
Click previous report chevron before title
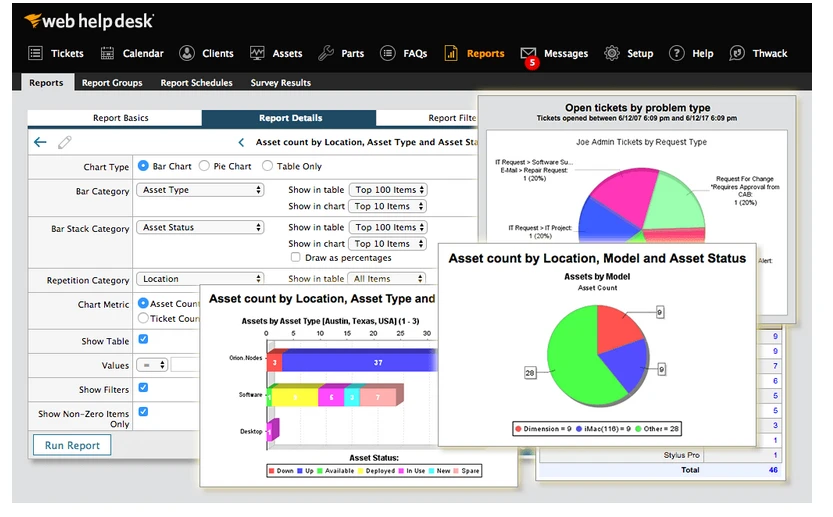click(x=241, y=142)
